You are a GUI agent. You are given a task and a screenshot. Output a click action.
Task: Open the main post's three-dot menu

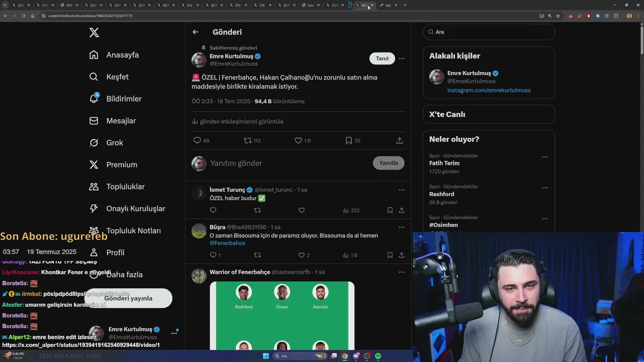click(401, 58)
